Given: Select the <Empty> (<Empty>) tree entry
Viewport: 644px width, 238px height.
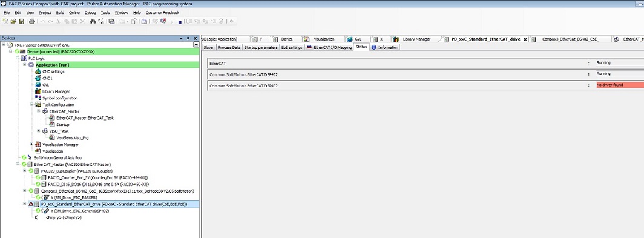Looking at the screenshot, I should [63, 217].
